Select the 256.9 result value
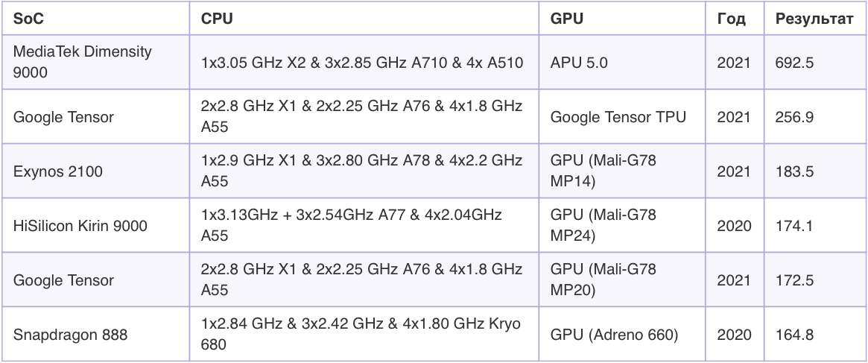The height and width of the screenshot is (363, 868). pyautogui.click(x=794, y=117)
